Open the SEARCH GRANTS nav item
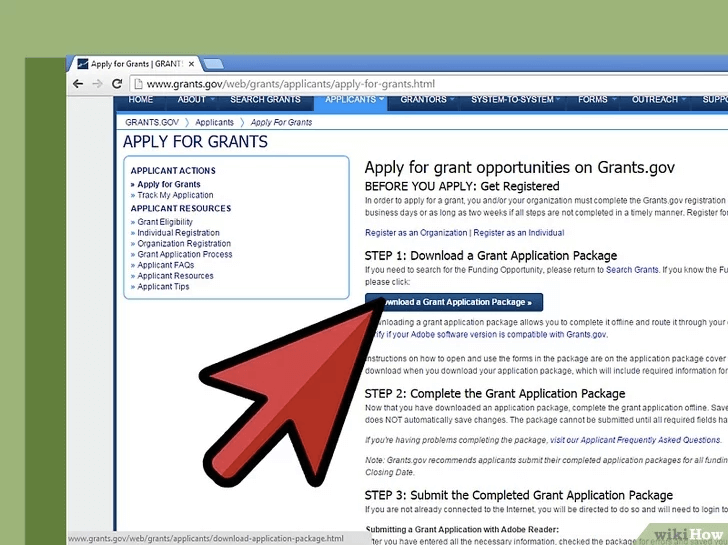 coord(265,100)
